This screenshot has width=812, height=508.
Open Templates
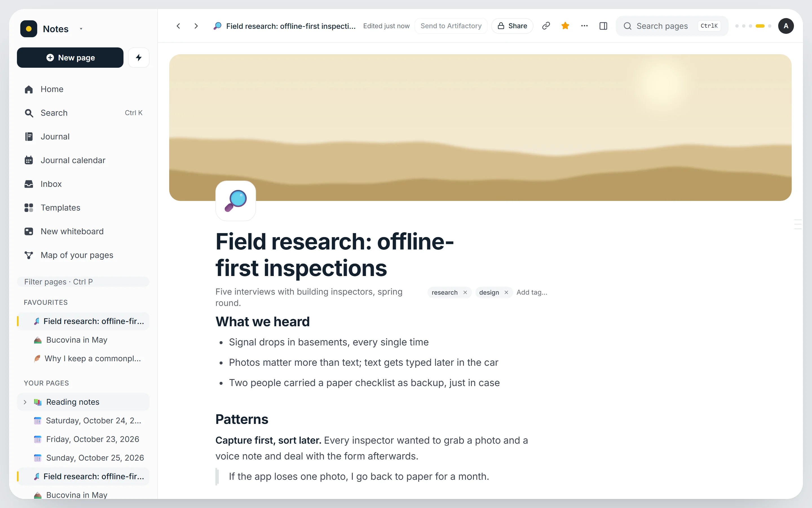point(83,208)
